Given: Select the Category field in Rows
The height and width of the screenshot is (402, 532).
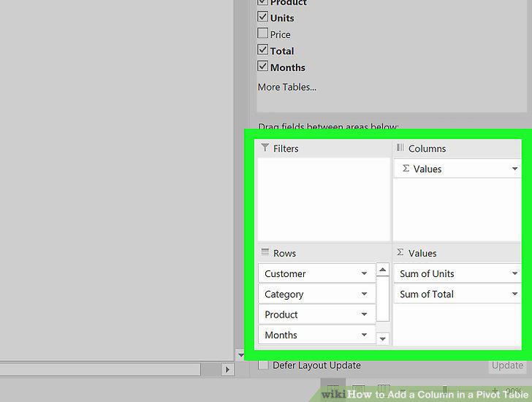Looking at the screenshot, I should coord(317,294).
